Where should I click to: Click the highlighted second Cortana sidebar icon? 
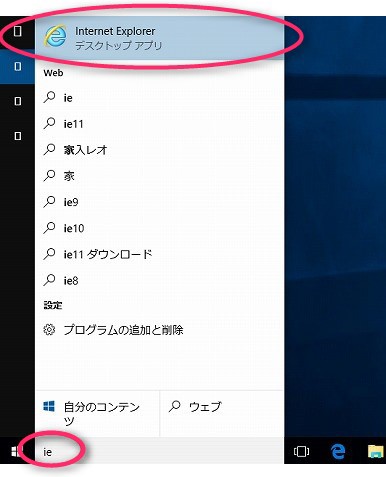(18, 66)
